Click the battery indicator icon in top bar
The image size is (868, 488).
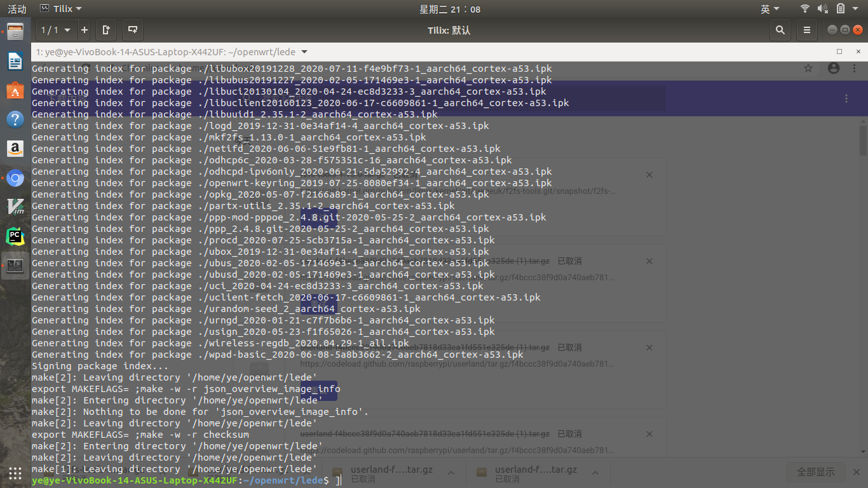(841, 9)
